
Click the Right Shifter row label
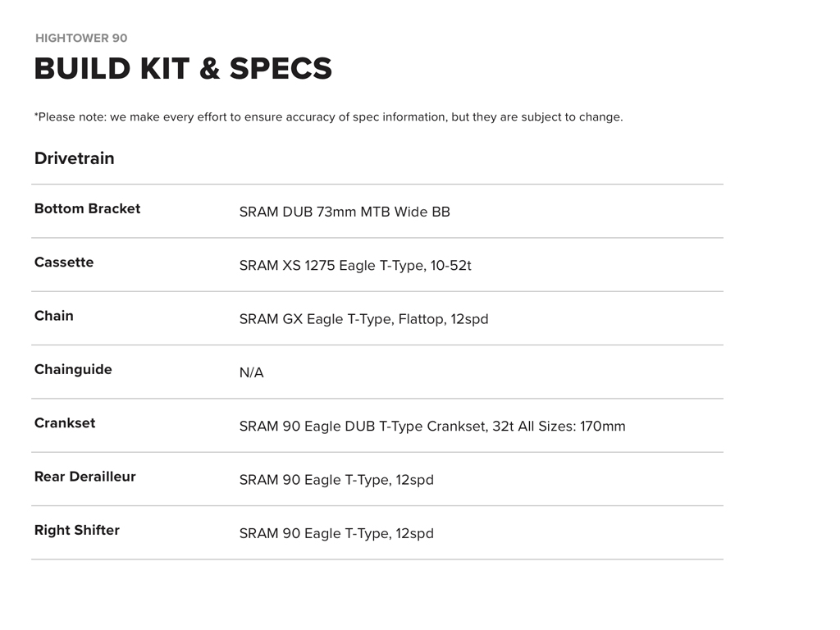(77, 530)
